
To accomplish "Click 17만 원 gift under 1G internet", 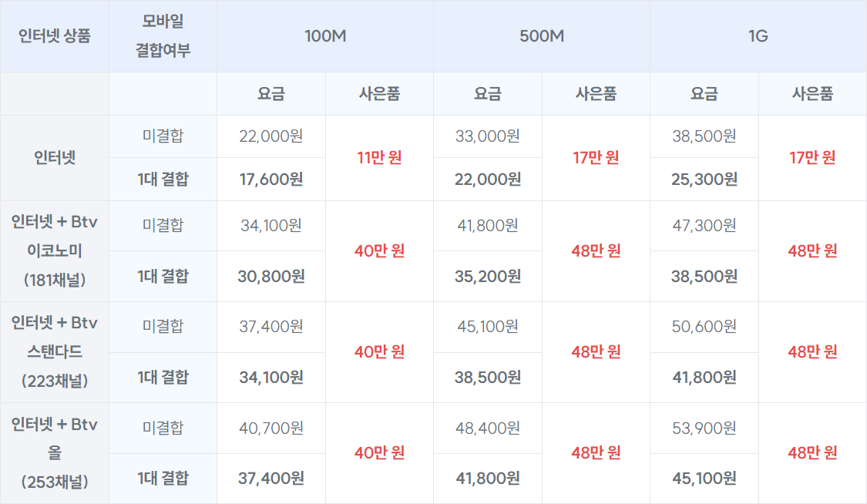I will [x=812, y=158].
